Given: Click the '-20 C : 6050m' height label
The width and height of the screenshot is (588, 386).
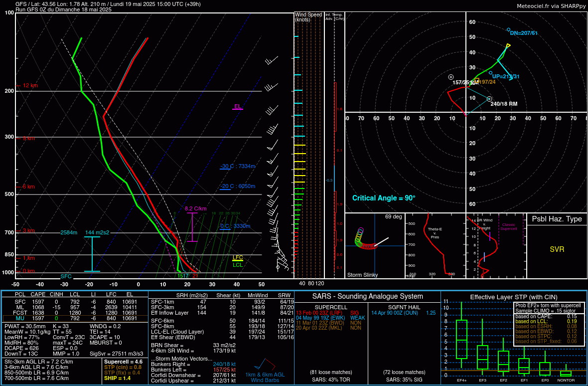Looking at the screenshot, I should (x=238, y=187).
